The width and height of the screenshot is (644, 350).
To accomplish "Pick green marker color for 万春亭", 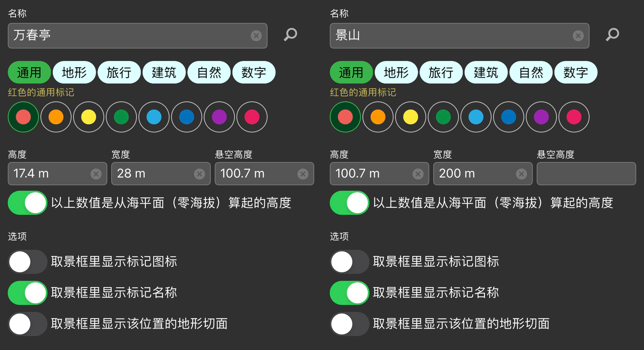I will point(121,117).
